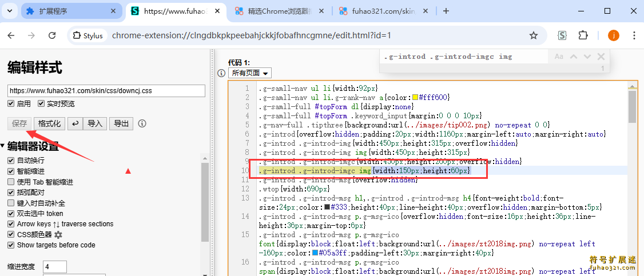Click the 缩进宽度 input field
Viewport: 644px width, 276px height.
(55, 267)
